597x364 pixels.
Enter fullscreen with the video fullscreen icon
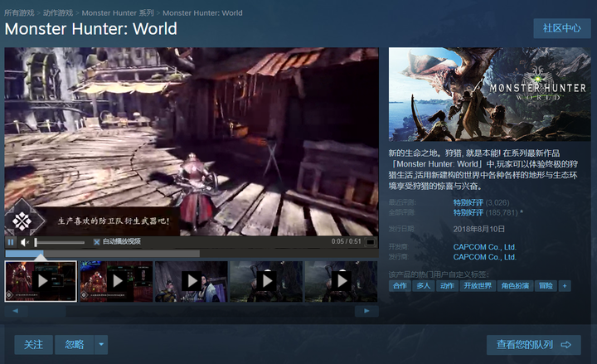click(x=370, y=242)
